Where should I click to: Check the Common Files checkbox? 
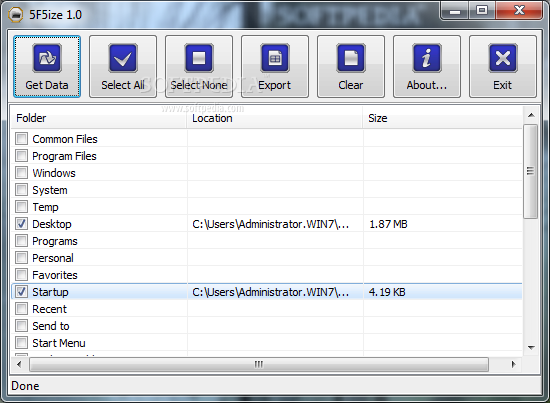coord(21,139)
